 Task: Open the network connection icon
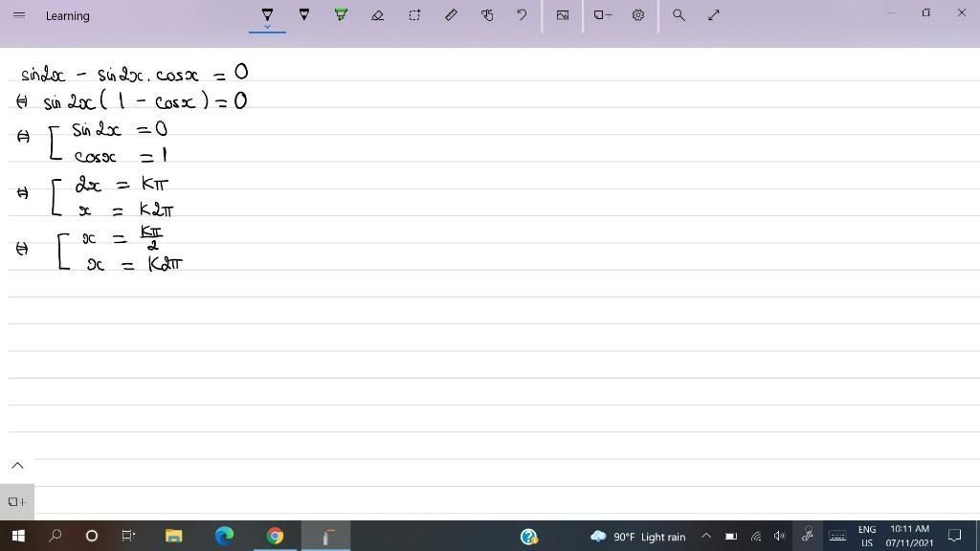[756, 536]
